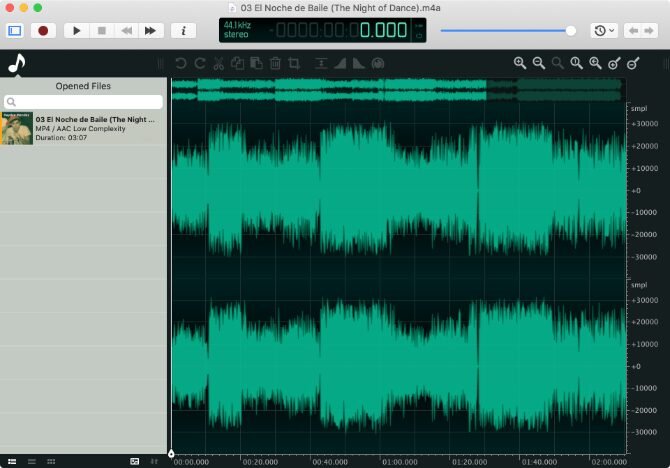This screenshot has width=670, height=468.
Task: Click the fourth magnifier zoom icon
Action: [576, 63]
